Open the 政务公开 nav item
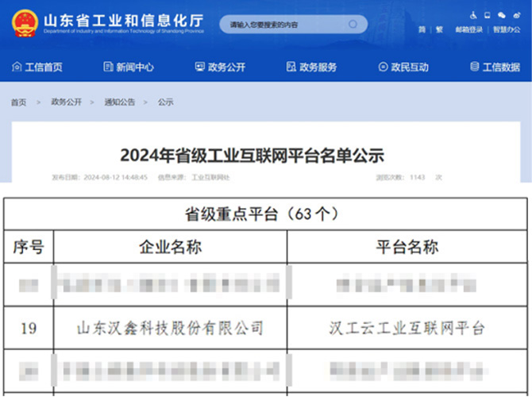The width and height of the screenshot is (532, 397). 220,67
